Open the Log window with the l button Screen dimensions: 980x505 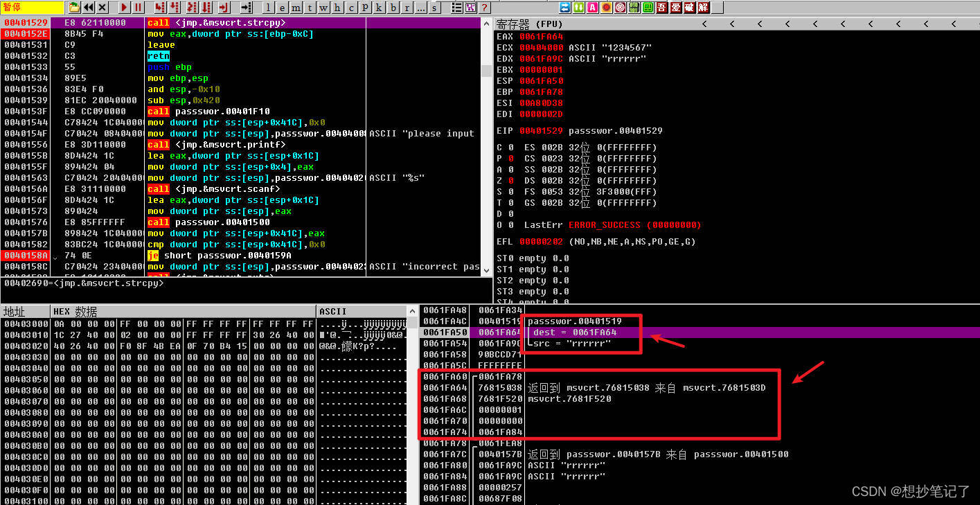pyautogui.click(x=269, y=8)
